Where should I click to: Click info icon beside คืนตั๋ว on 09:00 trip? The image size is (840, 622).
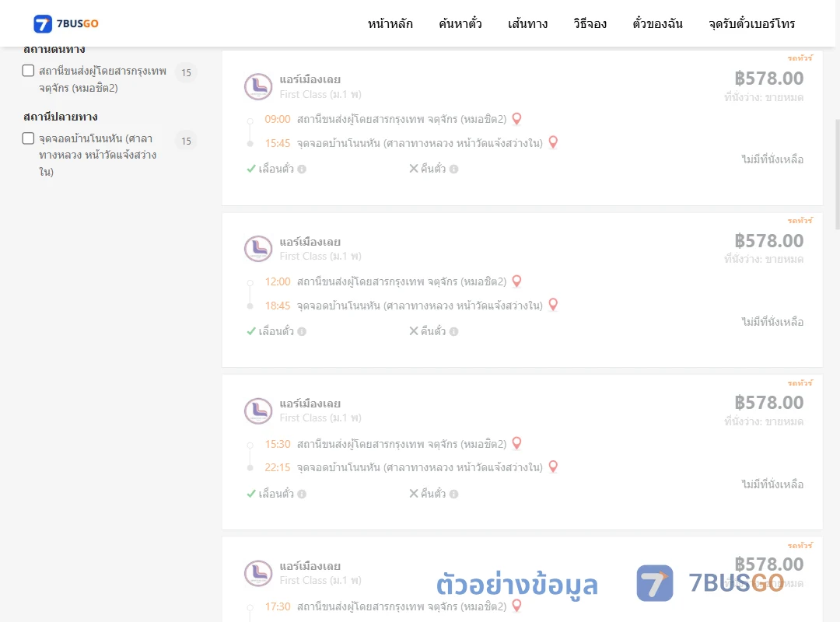[x=453, y=169]
